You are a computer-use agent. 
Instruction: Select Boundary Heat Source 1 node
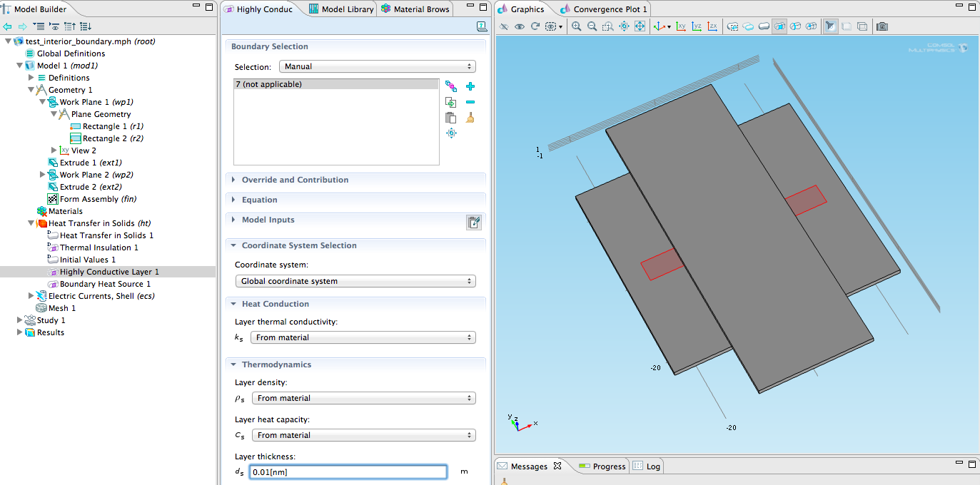pos(105,284)
